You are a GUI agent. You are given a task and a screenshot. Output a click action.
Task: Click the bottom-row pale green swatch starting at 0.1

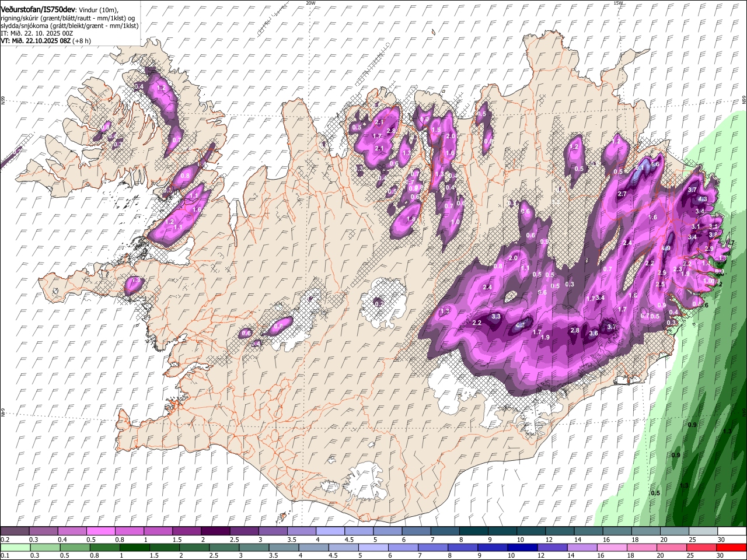coord(15,548)
